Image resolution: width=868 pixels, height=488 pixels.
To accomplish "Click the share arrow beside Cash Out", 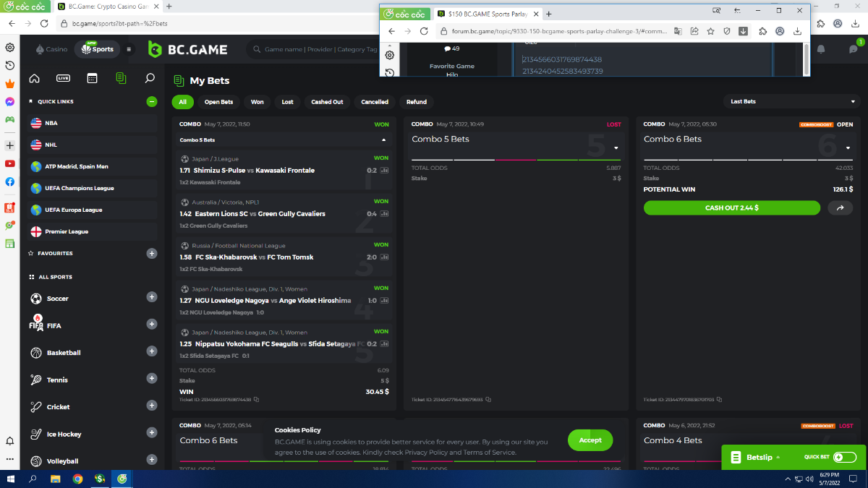I will click(840, 207).
